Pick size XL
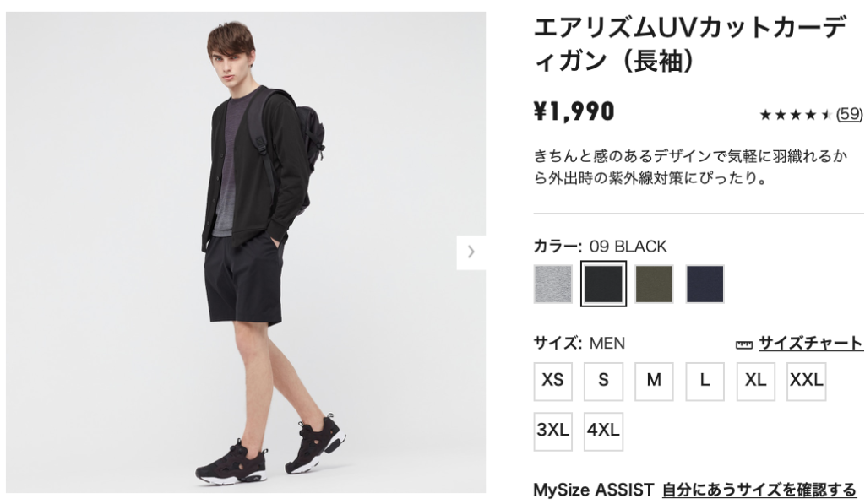The image size is (865, 504). [756, 381]
